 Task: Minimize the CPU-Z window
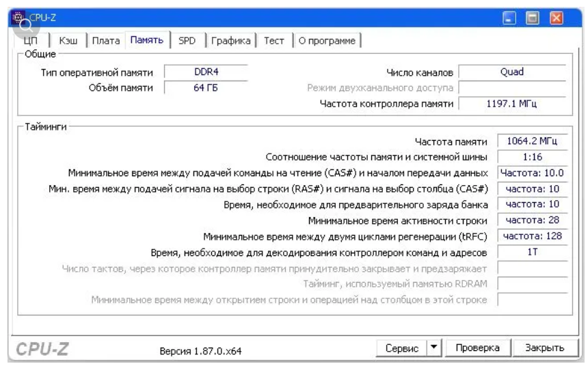[509, 18]
